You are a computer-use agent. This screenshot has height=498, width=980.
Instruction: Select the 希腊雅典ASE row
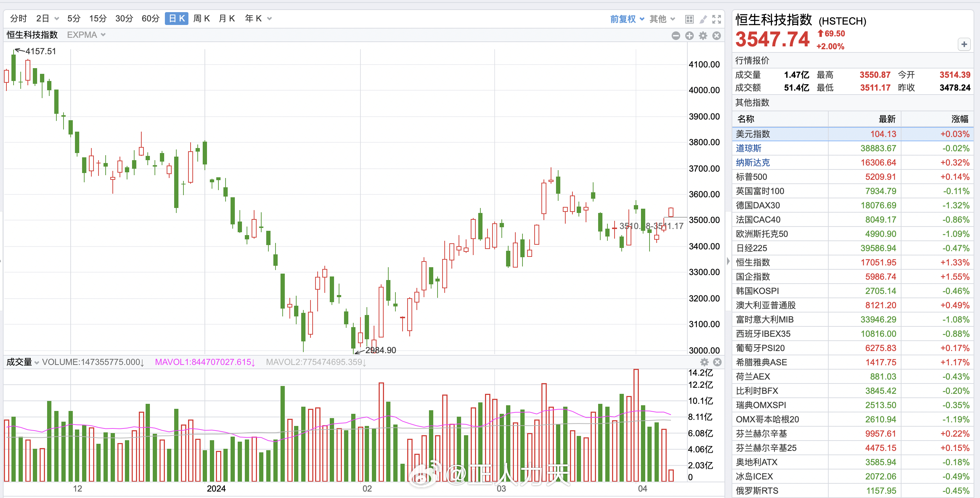(853, 362)
